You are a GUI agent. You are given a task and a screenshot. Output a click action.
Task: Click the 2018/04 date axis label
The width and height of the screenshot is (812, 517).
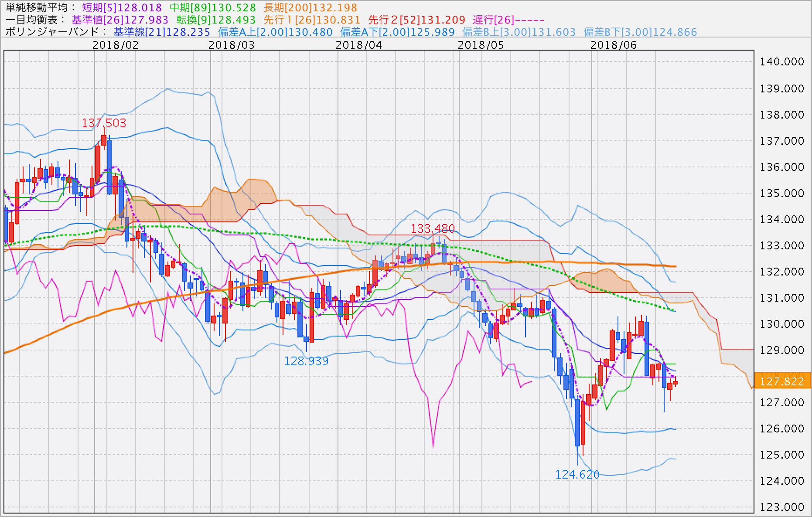pos(358,45)
